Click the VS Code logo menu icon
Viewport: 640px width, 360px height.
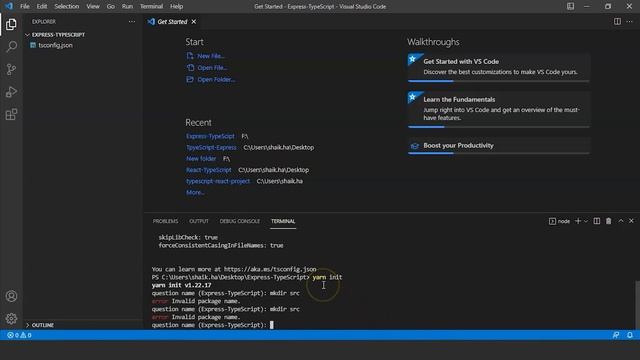[x=9, y=6]
